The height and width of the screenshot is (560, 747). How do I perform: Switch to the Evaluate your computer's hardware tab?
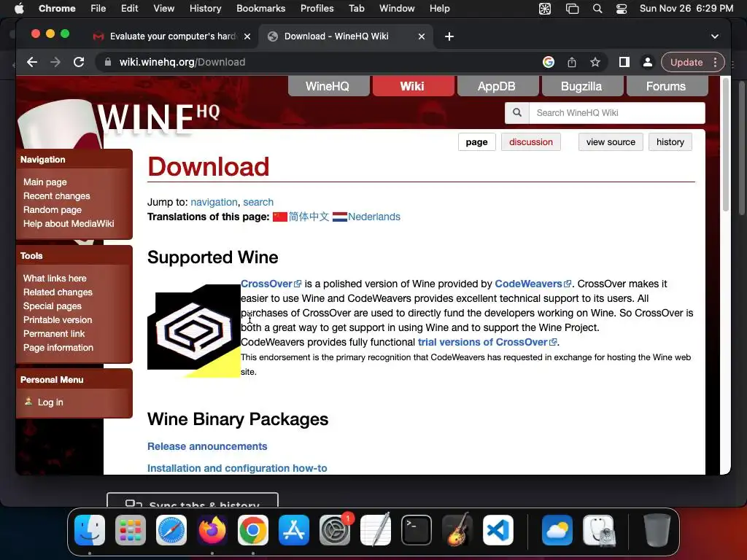171,36
